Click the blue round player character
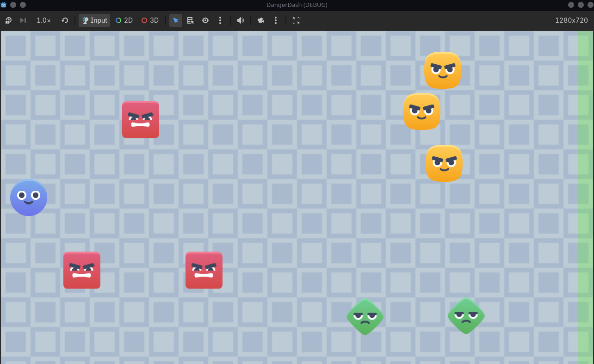Viewport: 594px width, 364px height. click(x=29, y=197)
